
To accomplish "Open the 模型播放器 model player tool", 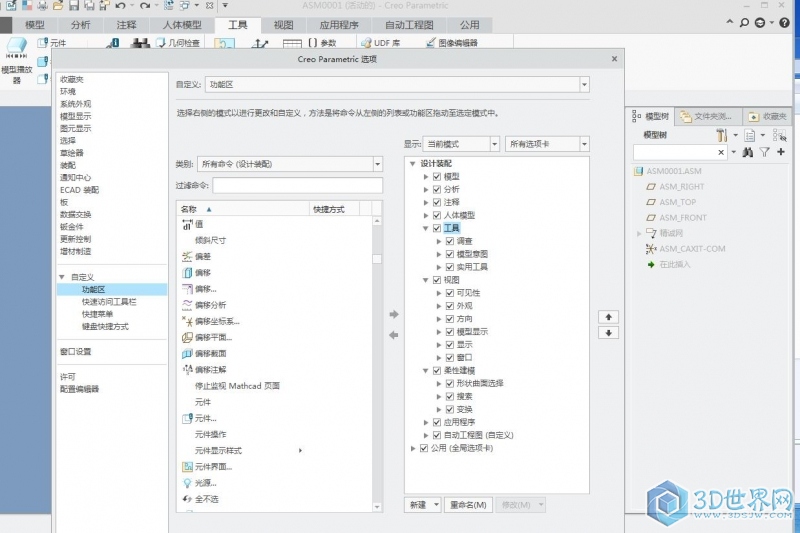I will coord(16,60).
